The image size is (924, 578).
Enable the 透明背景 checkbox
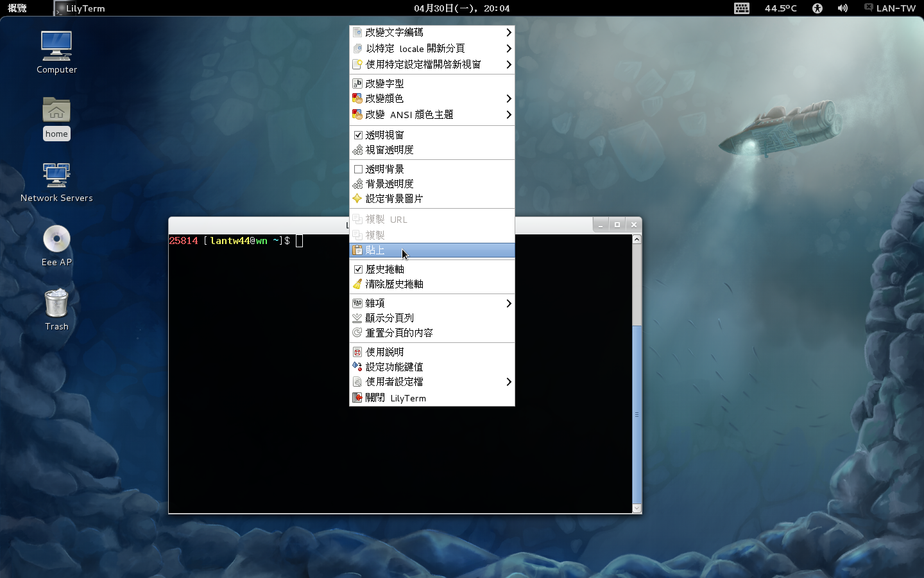coord(358,169)
